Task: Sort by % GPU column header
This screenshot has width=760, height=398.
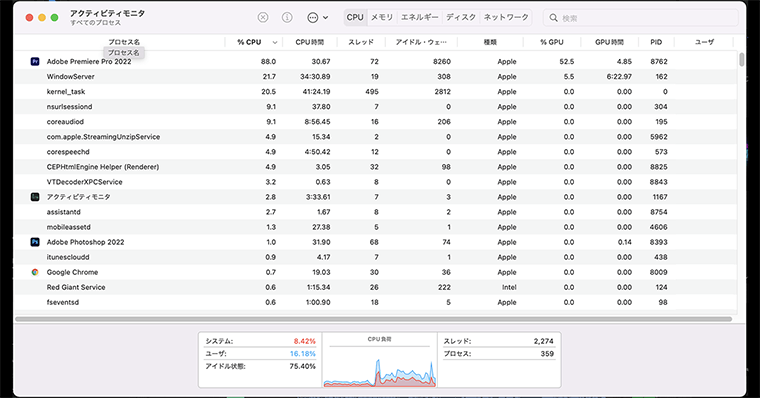Action: coord(552,42)
